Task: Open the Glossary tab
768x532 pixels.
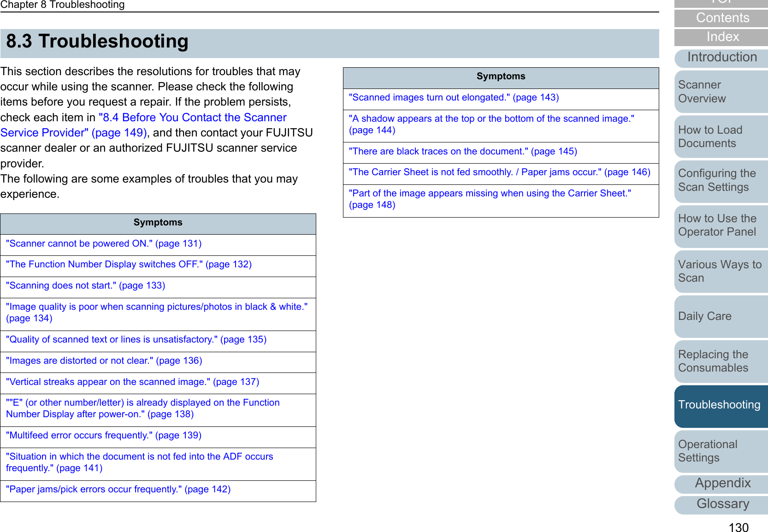Action: 721,504
